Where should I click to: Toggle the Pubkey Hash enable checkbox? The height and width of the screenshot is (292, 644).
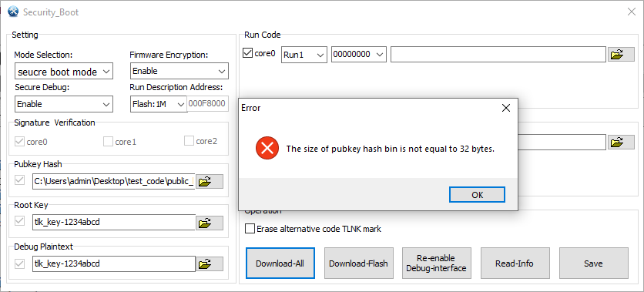[19, 180]
